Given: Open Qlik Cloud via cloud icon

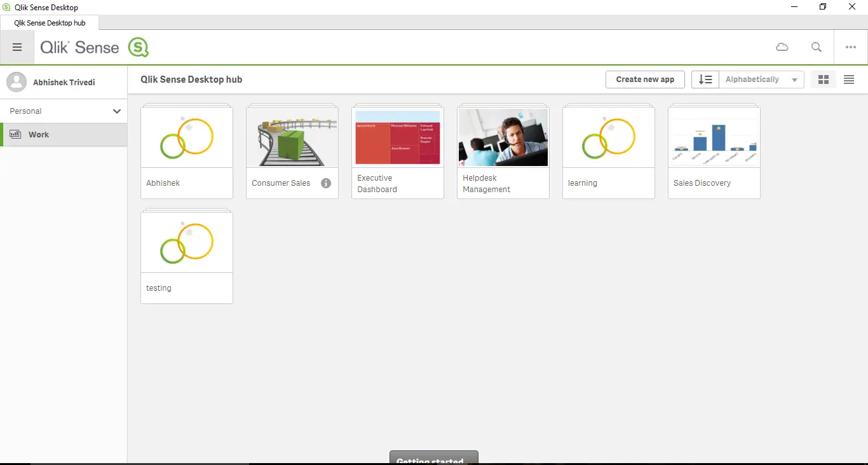Looking at the screenshot, I should pos(782,47).
